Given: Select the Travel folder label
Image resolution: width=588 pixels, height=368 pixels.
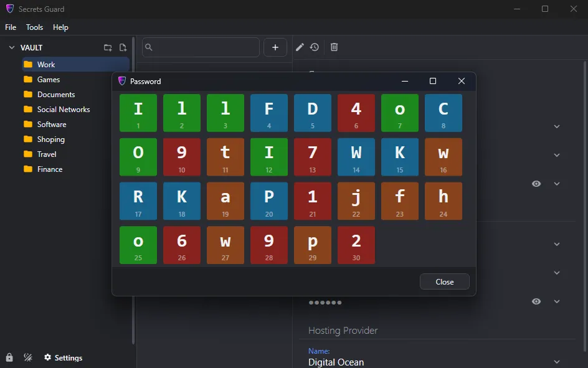Looking at the screenshot, I should point(47,154).
